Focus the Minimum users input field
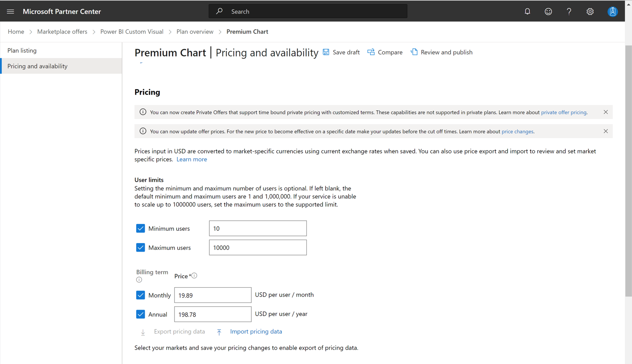The image size is (632, 364). 258,228
